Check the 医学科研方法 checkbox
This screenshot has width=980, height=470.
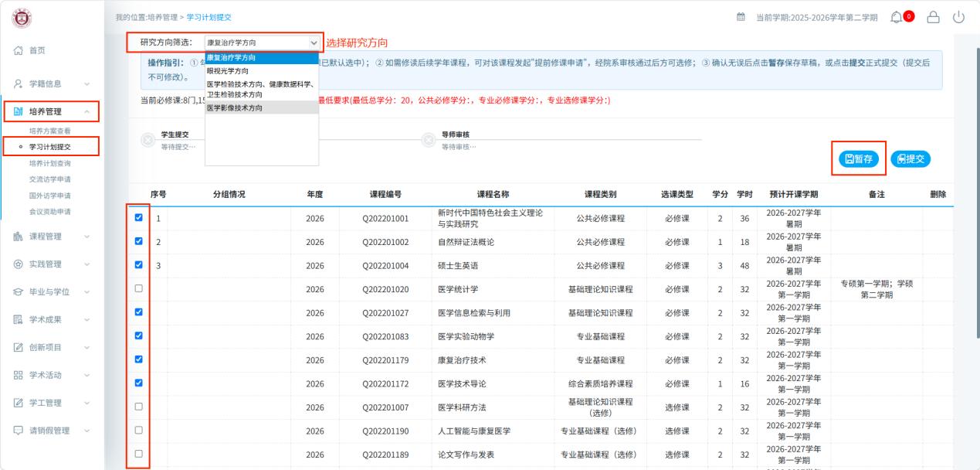pyautogui.click(x=138, y=406)
